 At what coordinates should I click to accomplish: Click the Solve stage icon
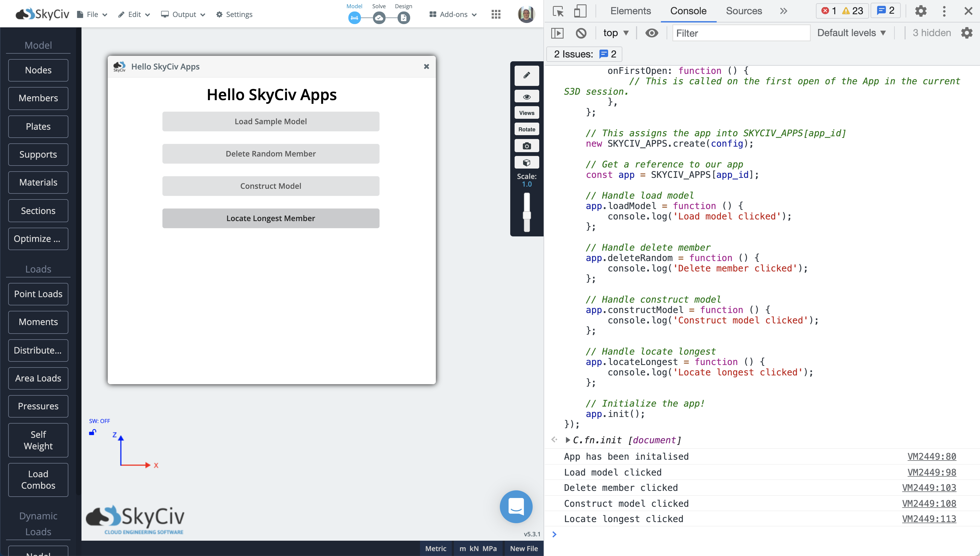(x=378, y=18)
